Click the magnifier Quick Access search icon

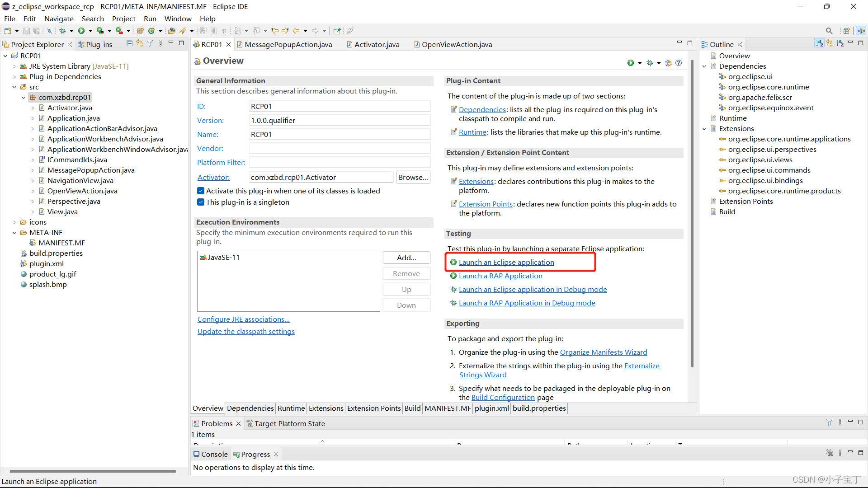point(829,31)
